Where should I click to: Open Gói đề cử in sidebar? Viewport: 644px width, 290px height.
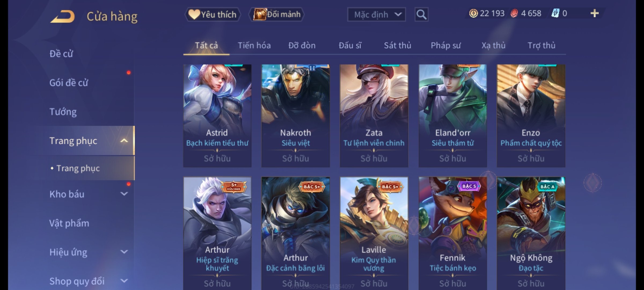click(x=69, y=82)
